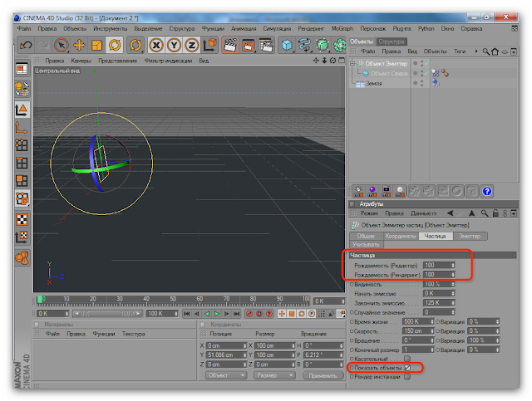The height and width of the screenshot is (401, 532).
Task: Toggle the Рендер инстанции checkbox
Action: (407, 377)
